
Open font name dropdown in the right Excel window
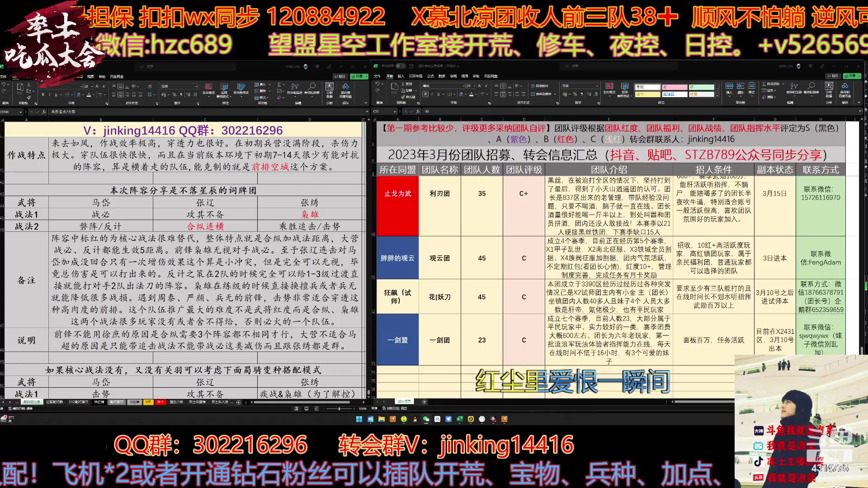coord(463,86)
